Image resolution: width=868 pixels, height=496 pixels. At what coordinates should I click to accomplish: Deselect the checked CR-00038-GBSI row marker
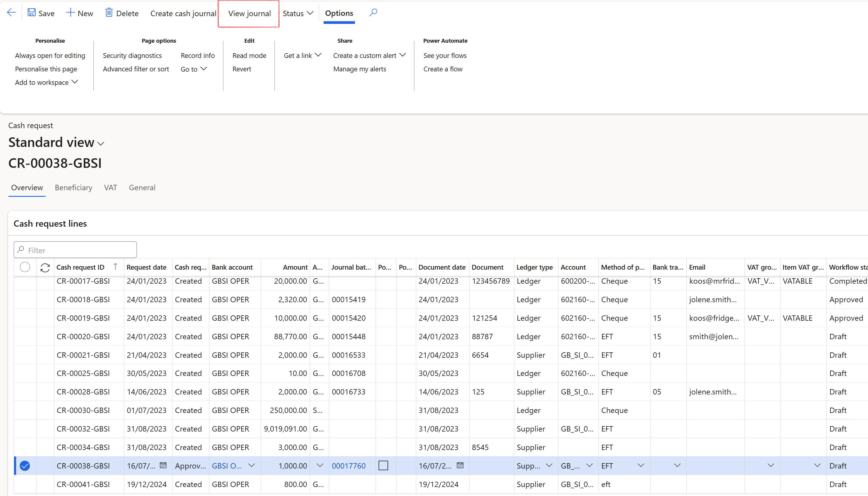25,466
